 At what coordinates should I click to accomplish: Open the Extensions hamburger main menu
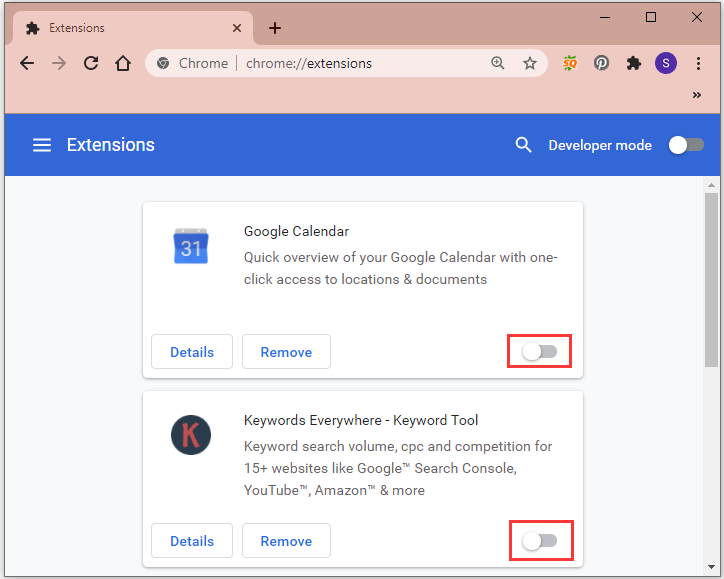coord(42,145)
